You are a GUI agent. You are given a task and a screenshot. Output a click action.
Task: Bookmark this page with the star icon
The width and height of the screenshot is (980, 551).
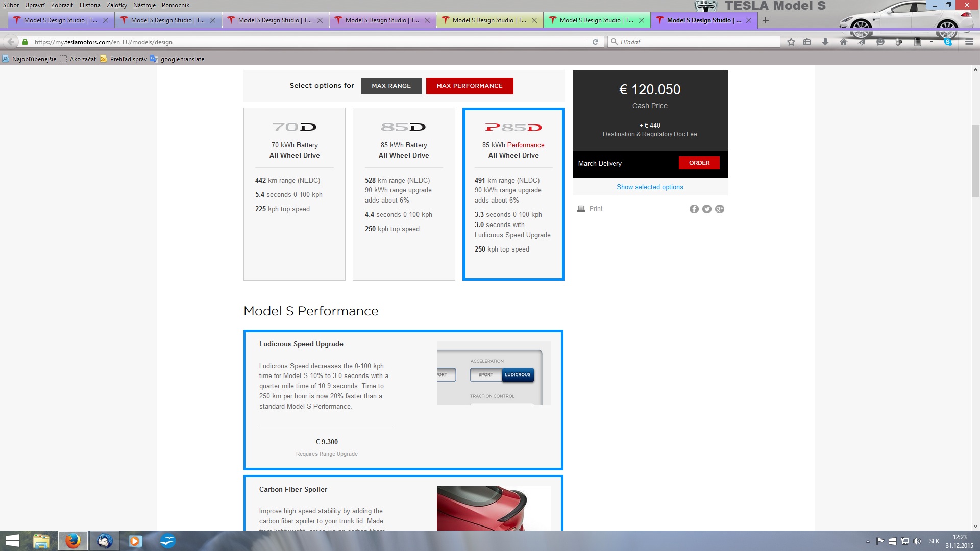tap(791, 42)
